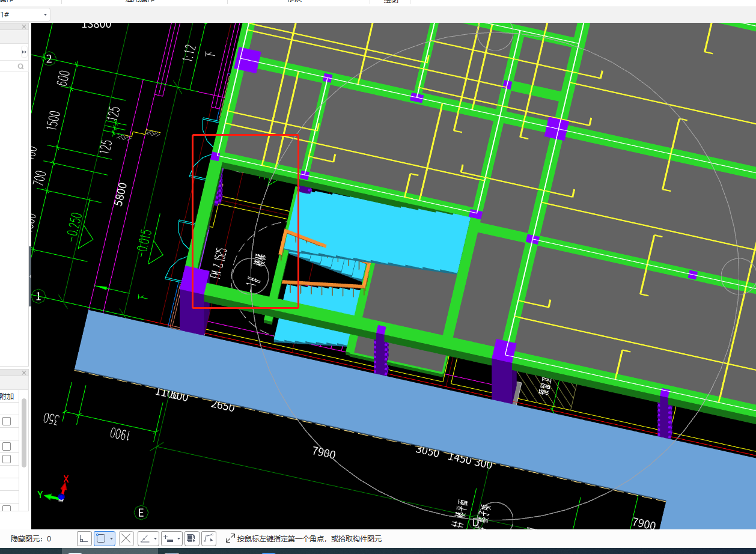
Task: Click the polyline path tool icon
Action: (209, 538)
